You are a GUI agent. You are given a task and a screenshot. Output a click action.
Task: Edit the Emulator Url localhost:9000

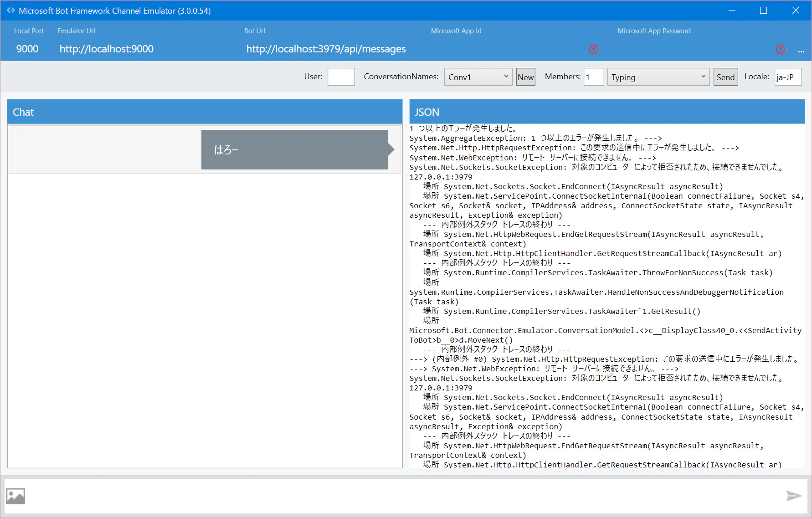click(107, 49)
